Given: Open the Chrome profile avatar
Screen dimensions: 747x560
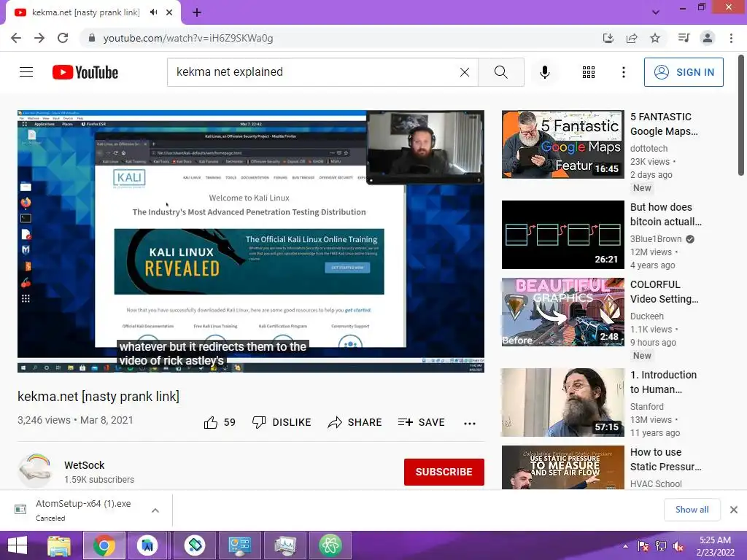Looking at the screenshot, I should [x=708, y=38].
